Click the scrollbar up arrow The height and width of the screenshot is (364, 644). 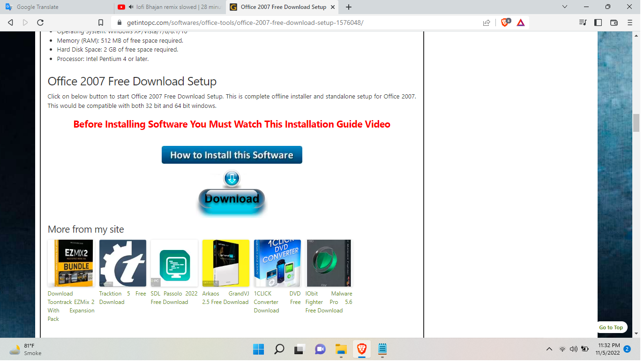click(636, 35)
